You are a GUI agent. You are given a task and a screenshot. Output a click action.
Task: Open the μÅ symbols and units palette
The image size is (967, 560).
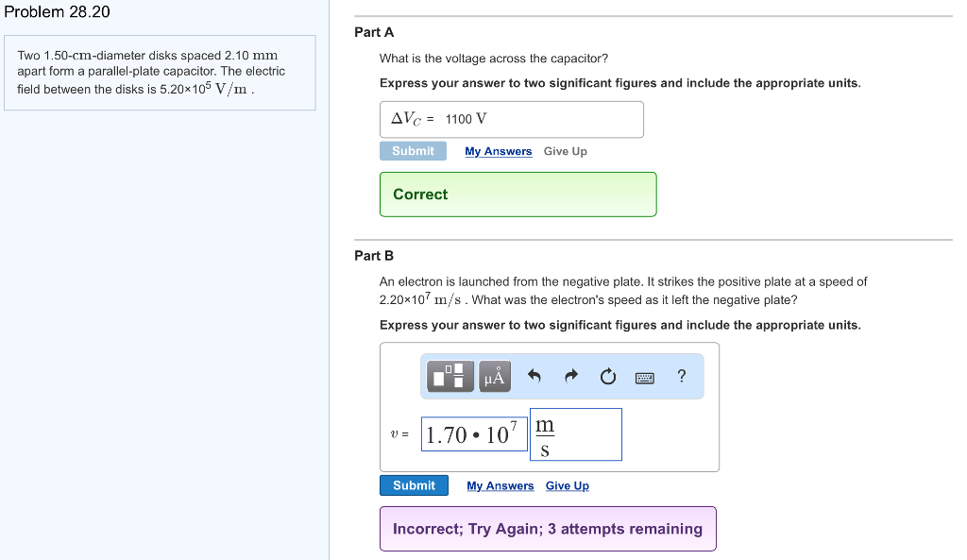coord(495,376)
